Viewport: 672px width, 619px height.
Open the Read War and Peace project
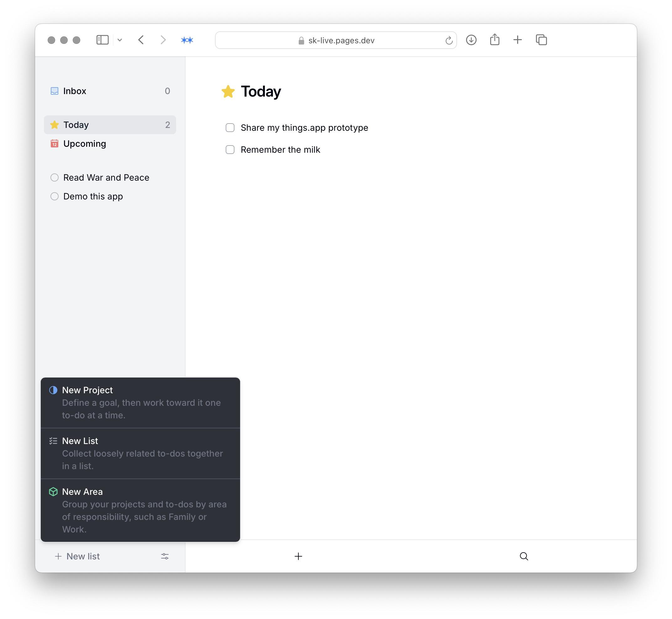coord(110,177)
